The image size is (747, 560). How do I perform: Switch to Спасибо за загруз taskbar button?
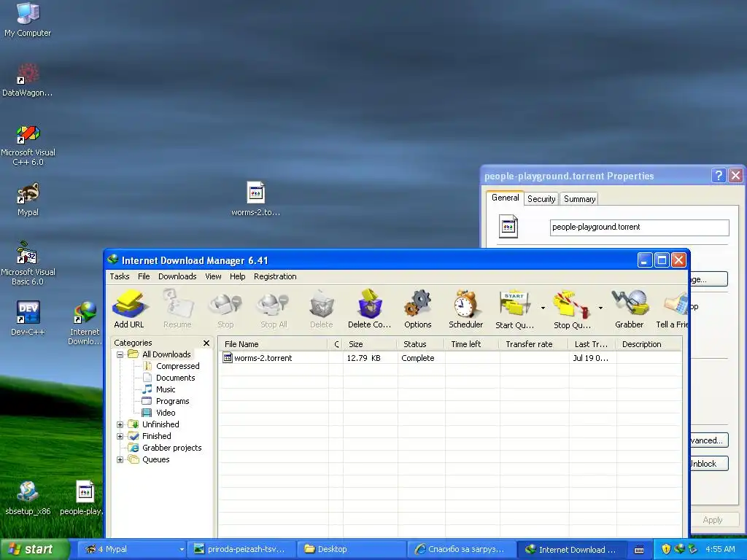[x=462, y=549]
